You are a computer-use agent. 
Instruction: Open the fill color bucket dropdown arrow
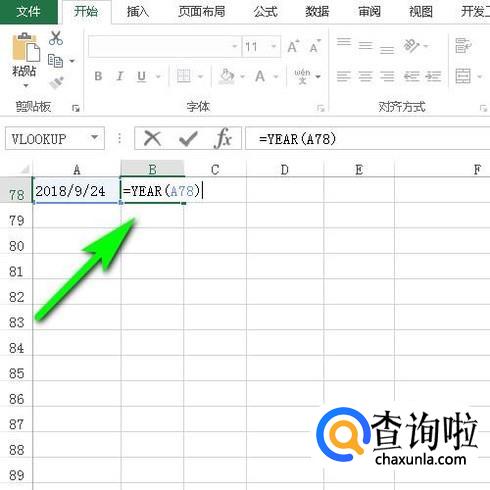pos(242,77)
